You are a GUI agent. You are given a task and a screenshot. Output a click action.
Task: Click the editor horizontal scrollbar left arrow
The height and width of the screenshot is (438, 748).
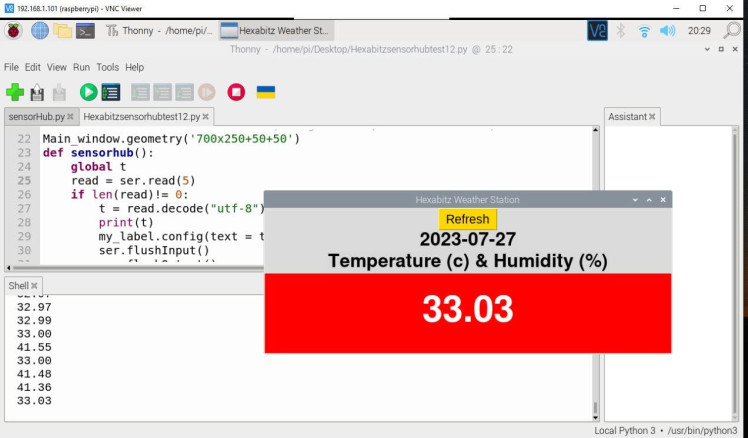[9, 268]
